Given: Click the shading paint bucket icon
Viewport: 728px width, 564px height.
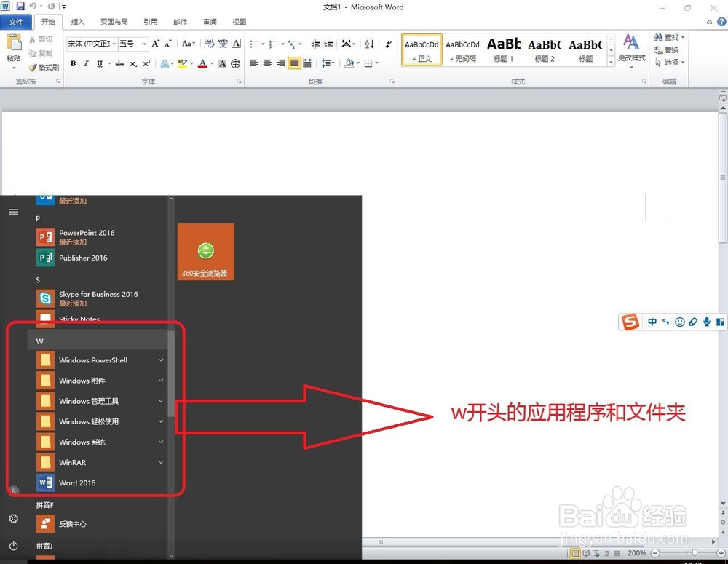Looking at the screenshot, I should (349, 63).
